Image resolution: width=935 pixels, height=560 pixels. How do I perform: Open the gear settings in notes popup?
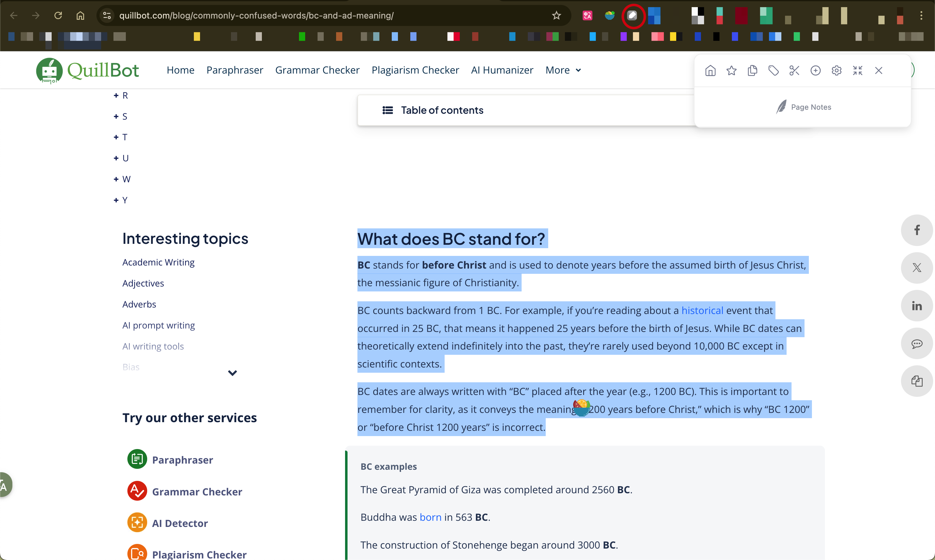(836, 70)
